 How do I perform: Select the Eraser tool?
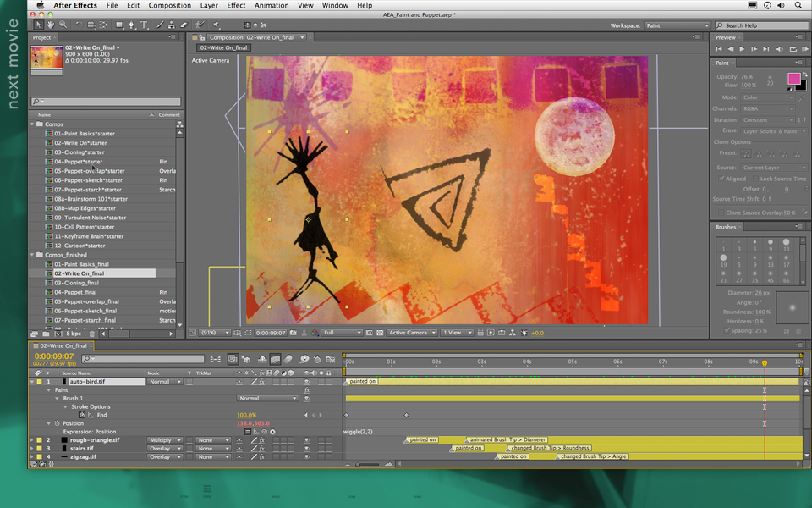(184, 25)
